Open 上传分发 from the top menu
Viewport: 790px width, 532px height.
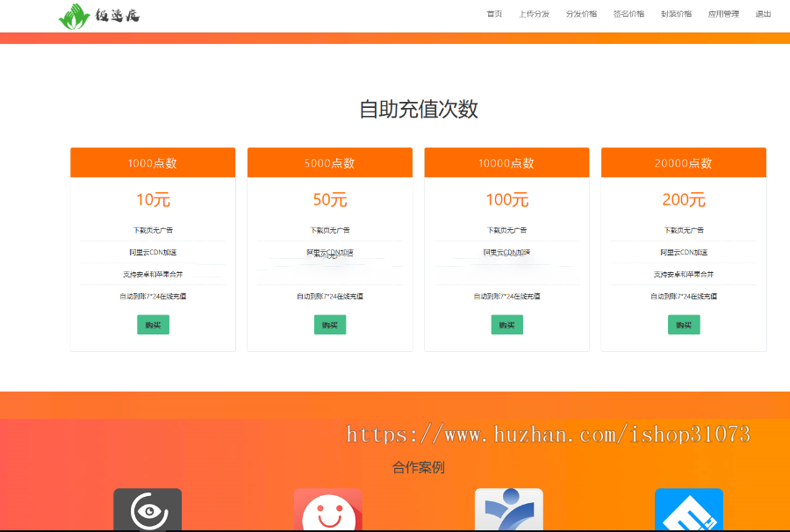[x=535, y=13]
